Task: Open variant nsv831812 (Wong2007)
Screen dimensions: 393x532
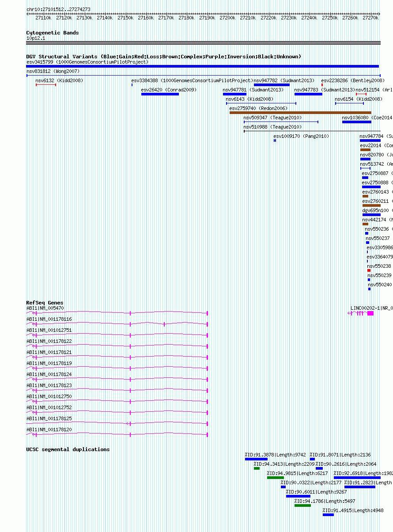Action: [53, 71]
